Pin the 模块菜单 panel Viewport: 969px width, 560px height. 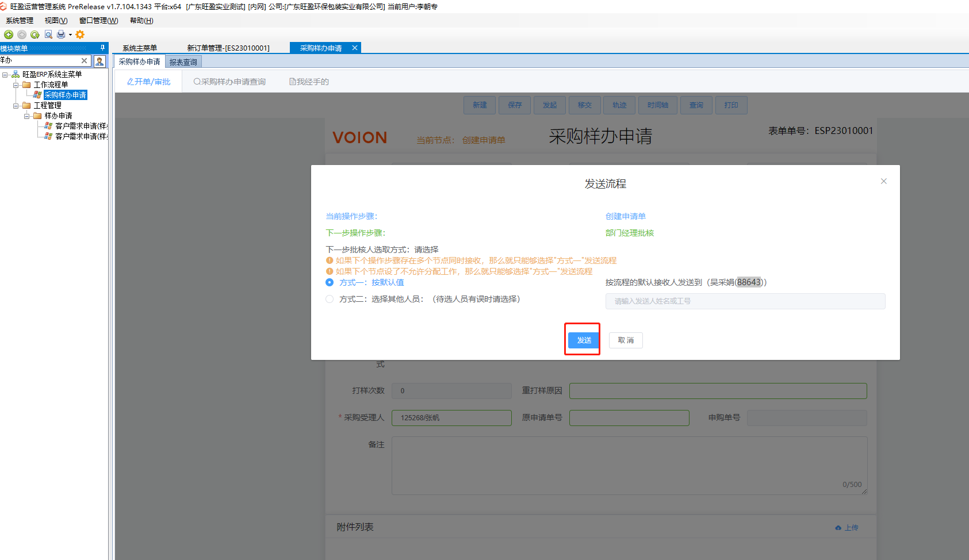(103, 48)
